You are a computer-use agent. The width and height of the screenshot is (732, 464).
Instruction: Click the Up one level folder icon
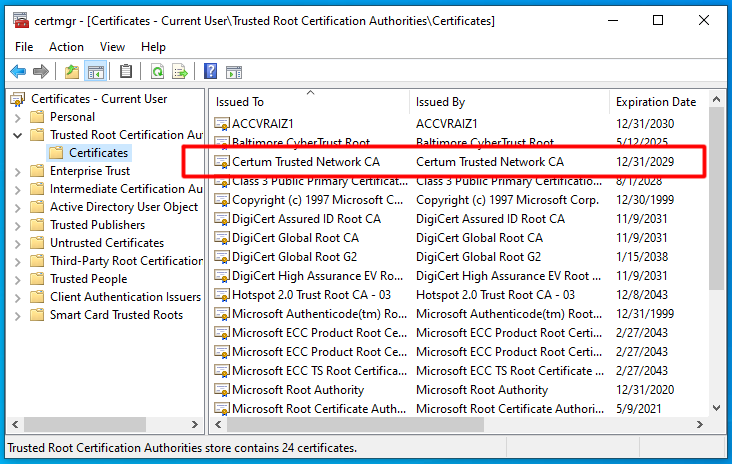71,71
